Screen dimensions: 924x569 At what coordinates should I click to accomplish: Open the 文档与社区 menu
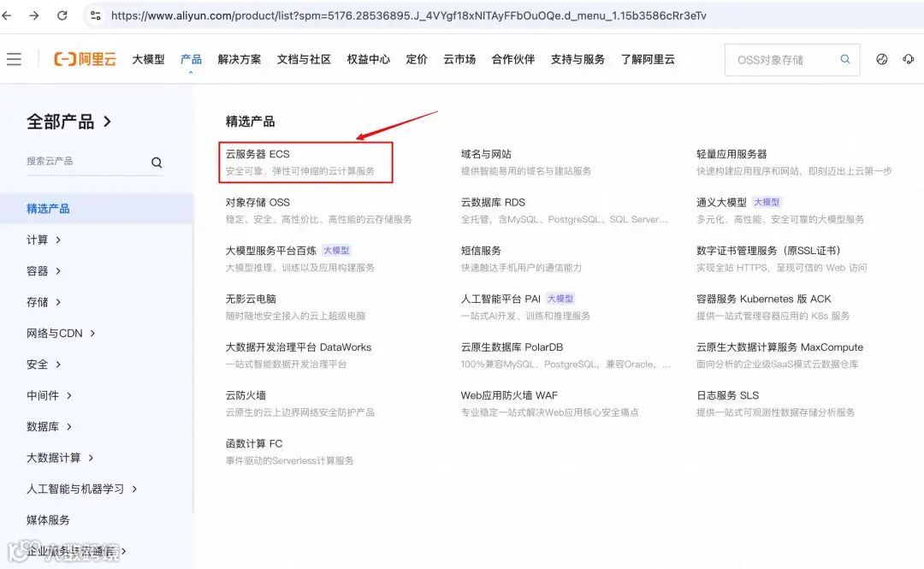coord(304,60)
